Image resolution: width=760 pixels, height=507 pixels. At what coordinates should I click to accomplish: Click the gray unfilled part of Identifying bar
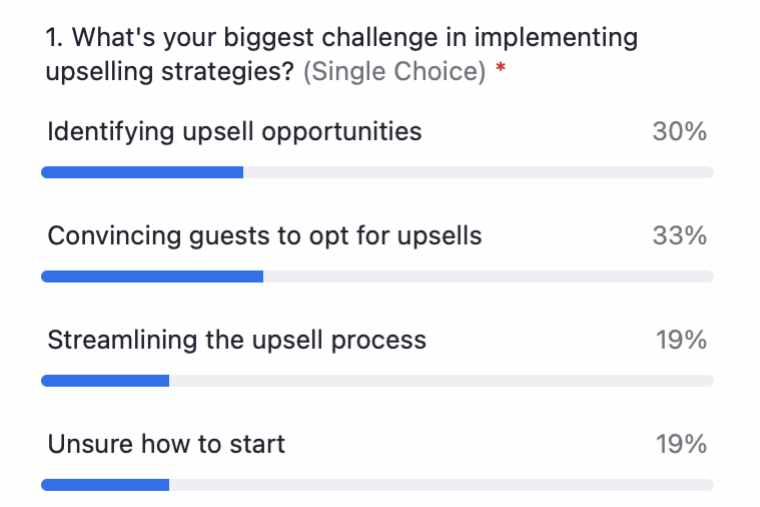[x=478, y=172]
